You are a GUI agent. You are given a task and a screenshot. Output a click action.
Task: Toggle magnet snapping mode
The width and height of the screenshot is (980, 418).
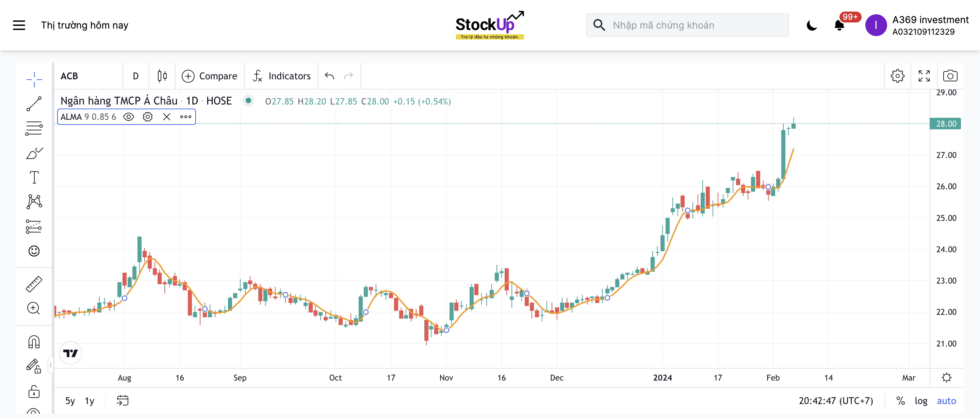(x=34, y=342)
